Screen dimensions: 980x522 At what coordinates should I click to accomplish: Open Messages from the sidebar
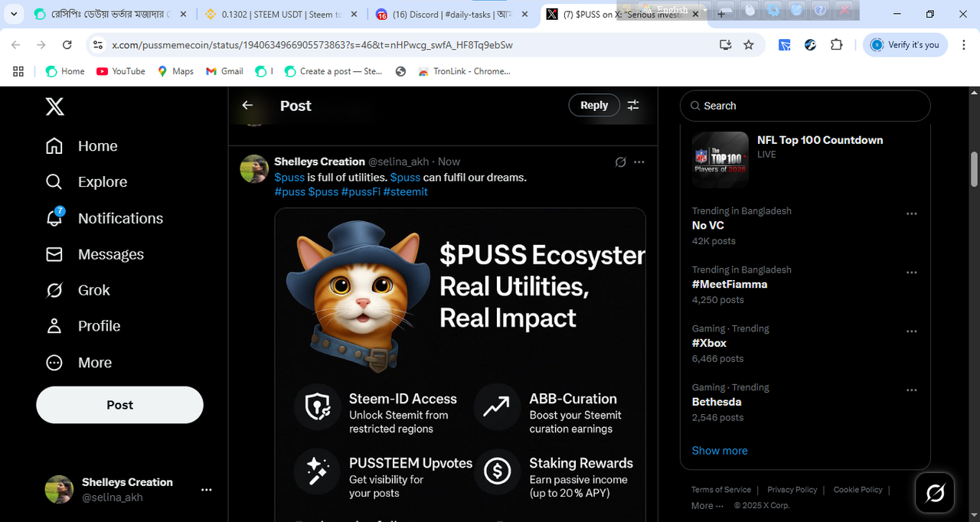pyautogui.click(x=95, y=254)
